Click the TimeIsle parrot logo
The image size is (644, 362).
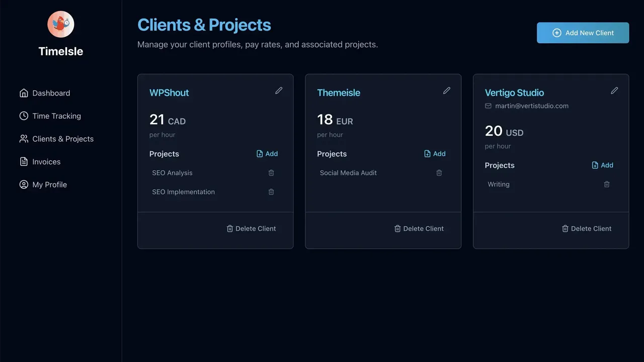(61, 24)
